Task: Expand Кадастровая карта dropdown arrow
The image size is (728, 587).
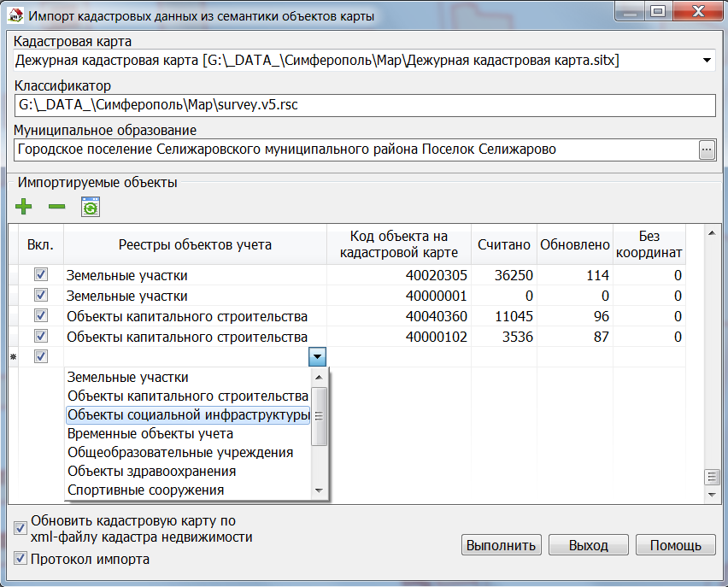Action: [x=706, y=60]
